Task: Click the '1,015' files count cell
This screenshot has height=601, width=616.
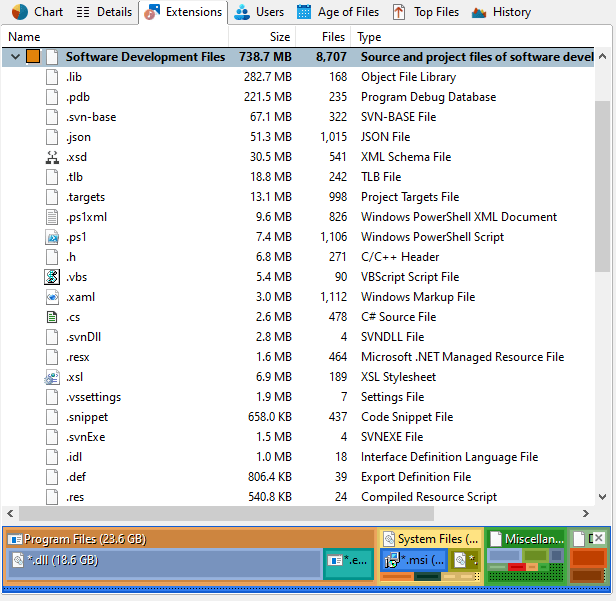Action: [334, 137]
